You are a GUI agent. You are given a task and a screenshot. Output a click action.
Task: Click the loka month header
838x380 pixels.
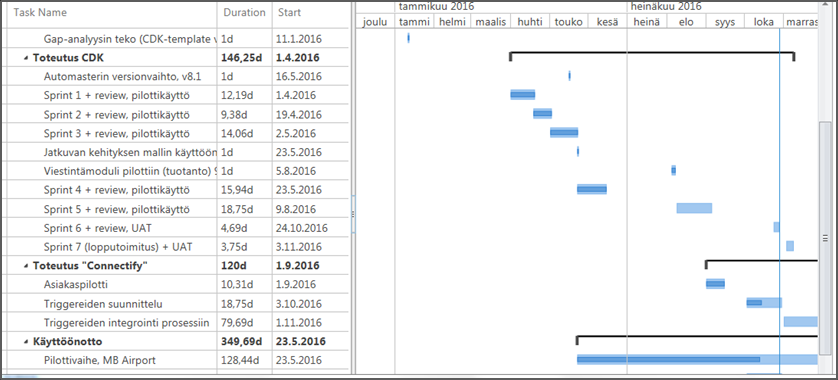[x=764, y=22]
